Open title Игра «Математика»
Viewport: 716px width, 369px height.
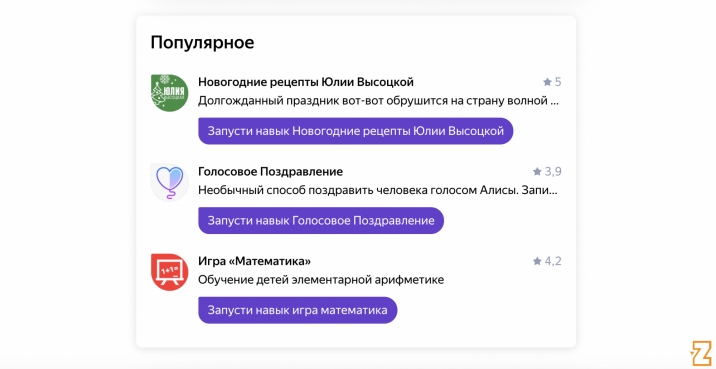[255, 261]
